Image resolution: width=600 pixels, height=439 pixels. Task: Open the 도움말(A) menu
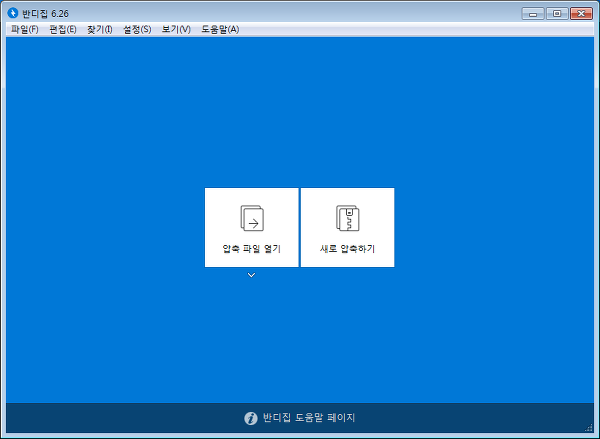pos(220,29)
